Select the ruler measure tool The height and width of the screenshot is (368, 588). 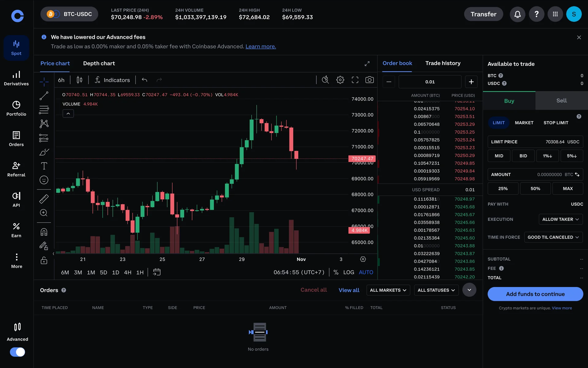44,199
